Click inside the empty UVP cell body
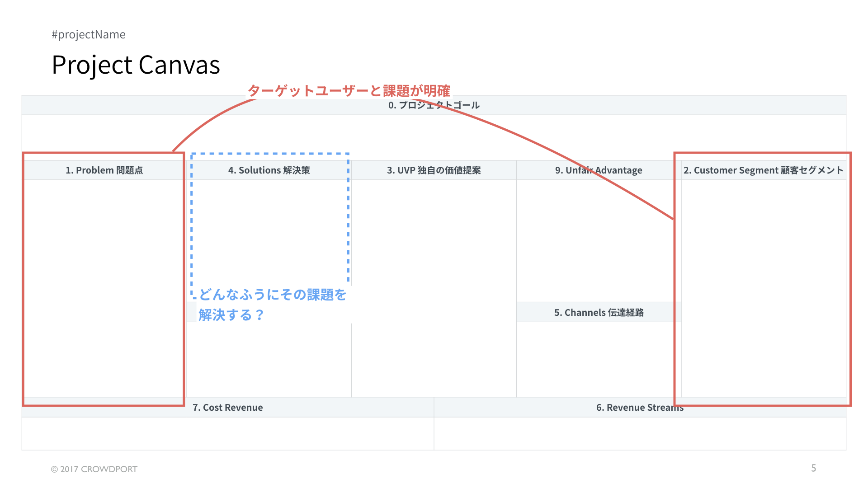 [434, 288]
